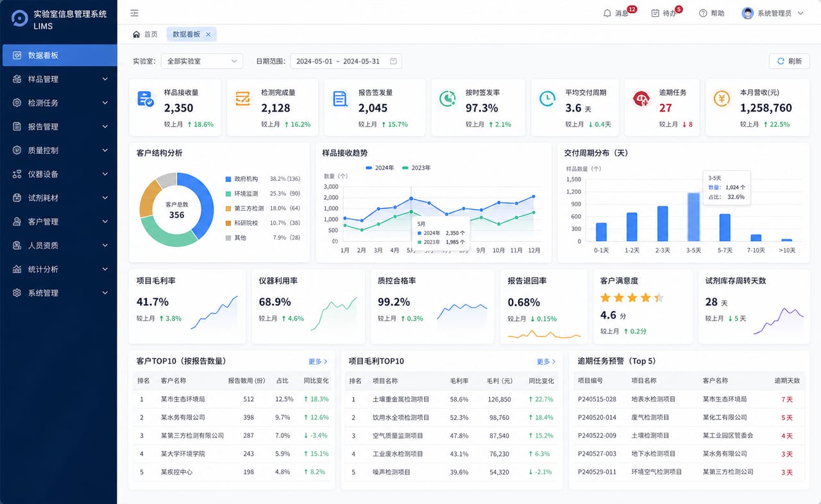The height and width of the screenshot is (504, 821).
Task: Click the 客户管理 sidebar icon
Action: coord(17,221)
